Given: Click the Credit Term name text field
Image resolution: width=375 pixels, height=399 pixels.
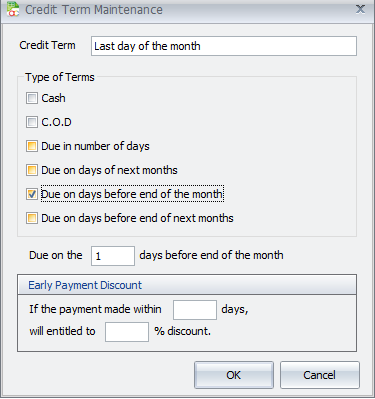Looking at the screenshot, I should (224, 46).
